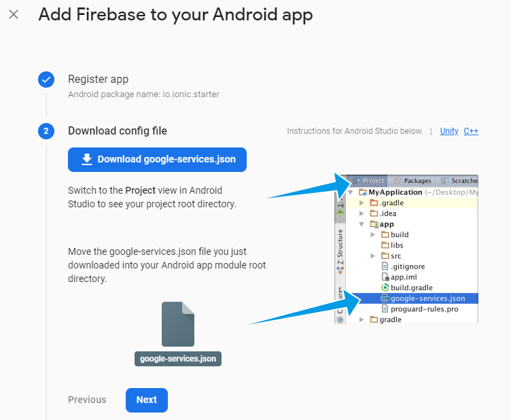Click the step 2 number circle
Screen dimensions: 511x420
[46, 131]
